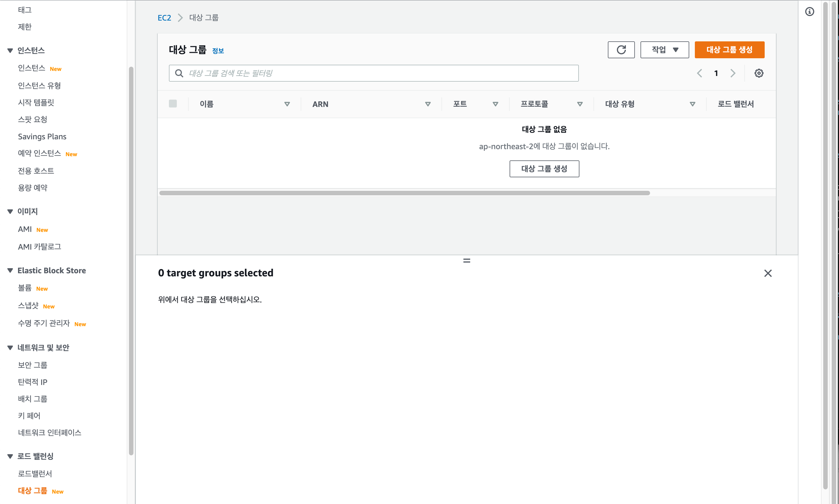The image size is (839, 504).
Task: Sort by ARN column arrow
Action: pyautogui.click(x=428, y=104)
